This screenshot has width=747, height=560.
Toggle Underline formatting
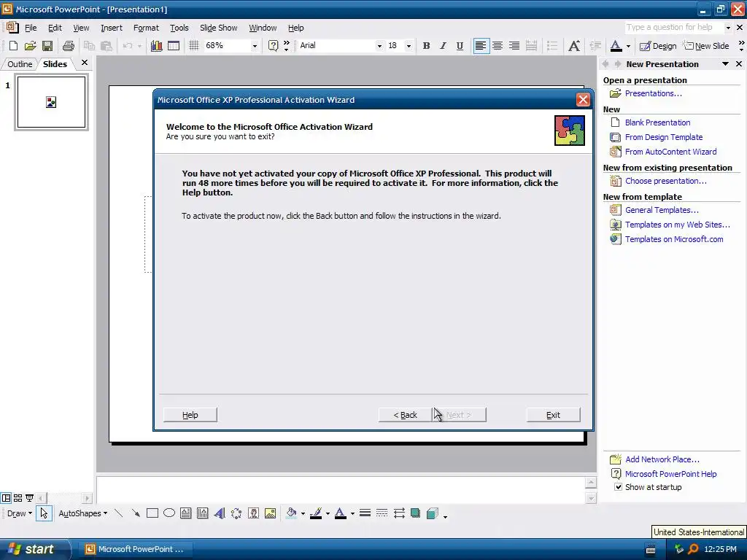pos(460,46)
